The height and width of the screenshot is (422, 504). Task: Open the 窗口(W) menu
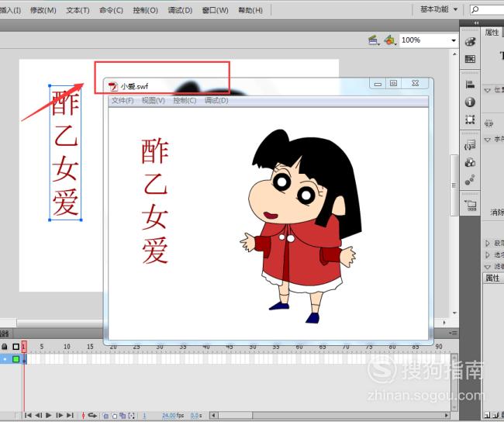click(x=215, y=10)
